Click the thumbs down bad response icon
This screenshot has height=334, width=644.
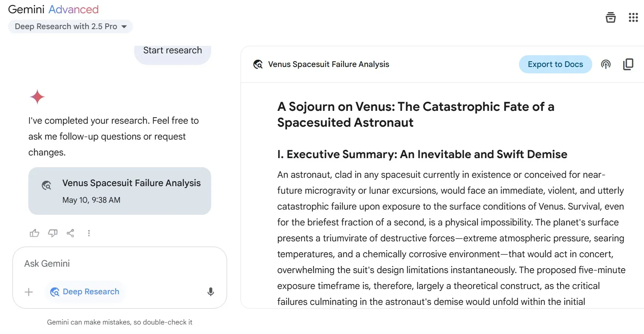click(x=53, y=233)
